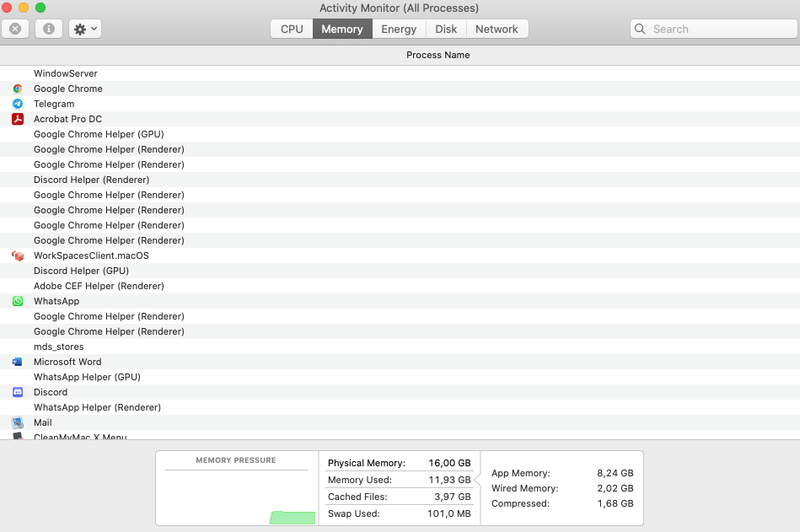This screenshot has width=800, height=532.
Task: Open the Energy tab
Action: [399, 29]
